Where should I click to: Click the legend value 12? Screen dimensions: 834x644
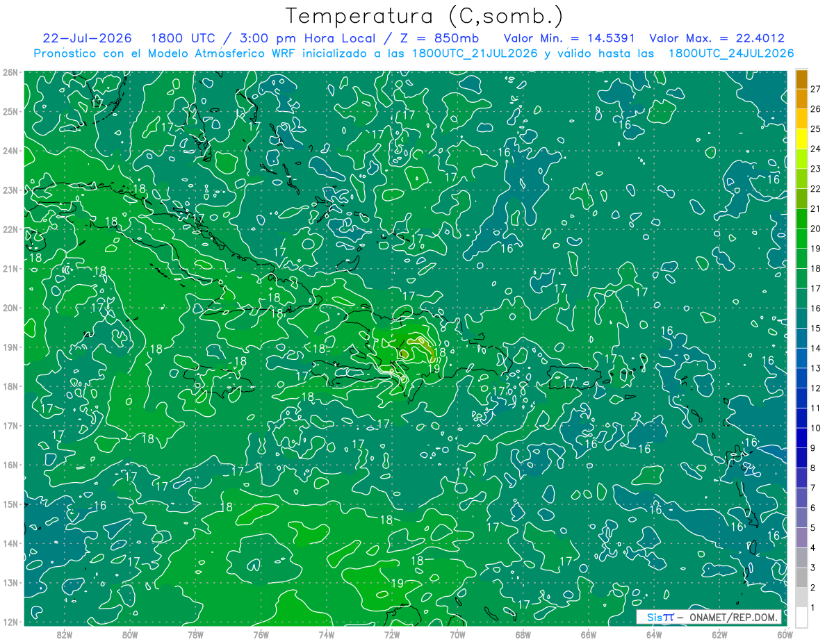tap(815, 388)
